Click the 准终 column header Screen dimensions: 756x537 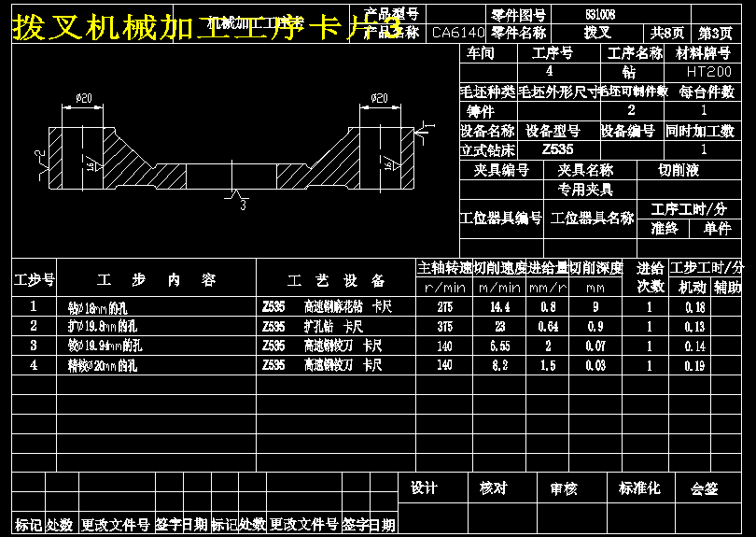coord(665,228)
